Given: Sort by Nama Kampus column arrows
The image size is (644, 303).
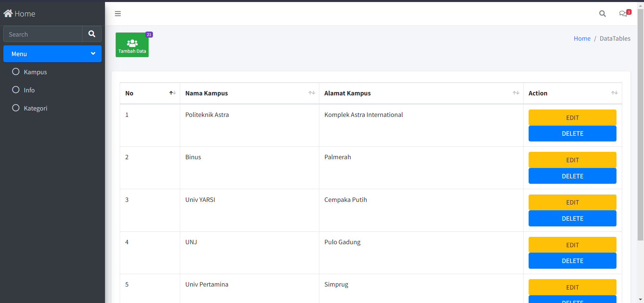Looking at the screenshot, I should point(312,93).
